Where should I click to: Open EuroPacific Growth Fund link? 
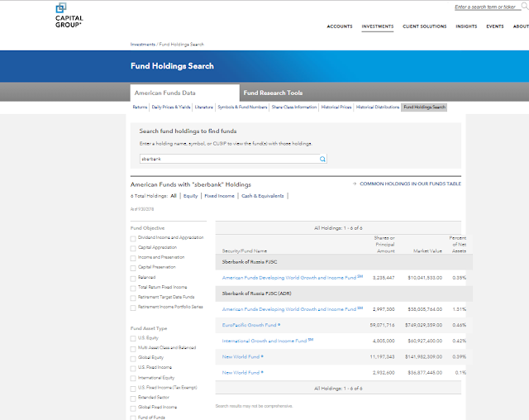(251, 325)
